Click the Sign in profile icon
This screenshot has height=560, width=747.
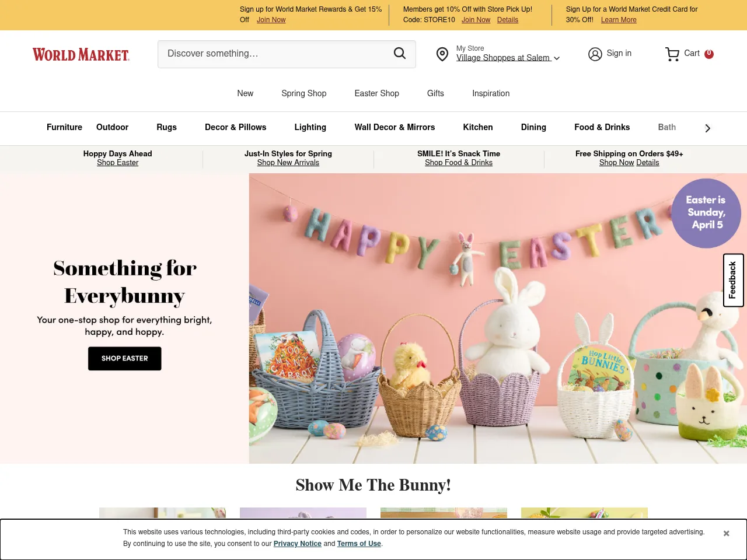pyautogui.click(x=595, y=54)
